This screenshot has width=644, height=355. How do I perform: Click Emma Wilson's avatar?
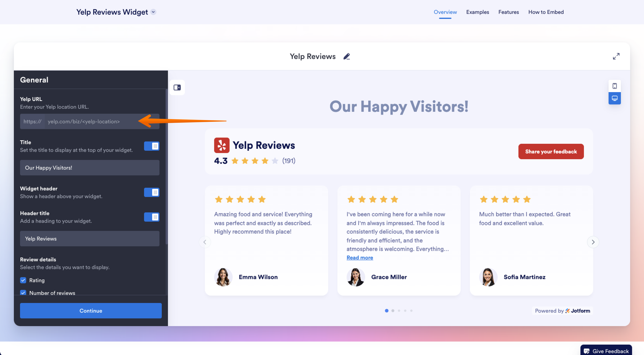(223, 277)
